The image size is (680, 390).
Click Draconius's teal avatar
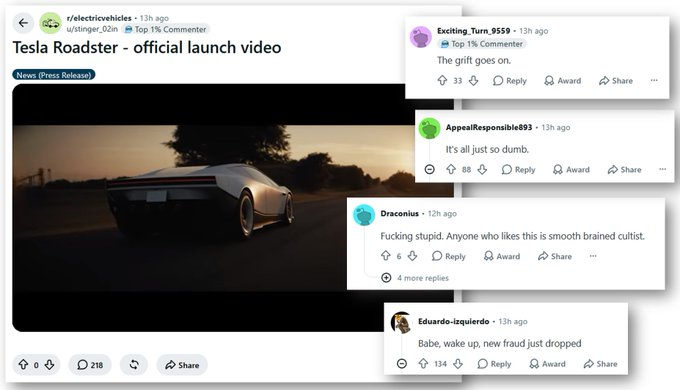click(364, 215)
